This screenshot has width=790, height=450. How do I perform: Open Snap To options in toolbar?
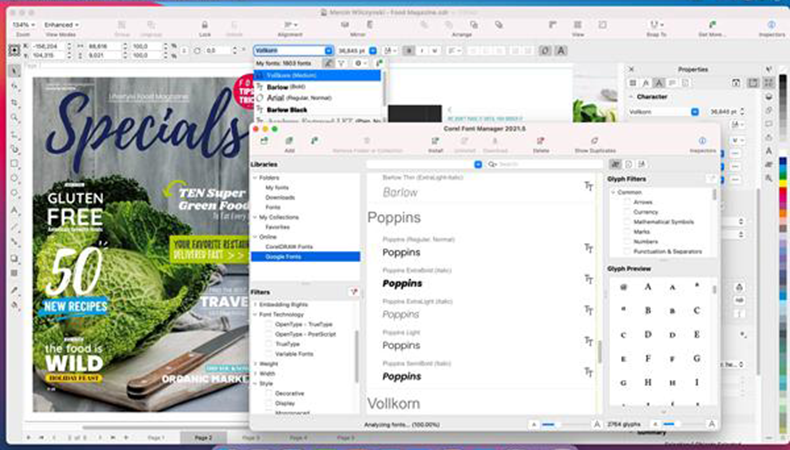[656, 25]
